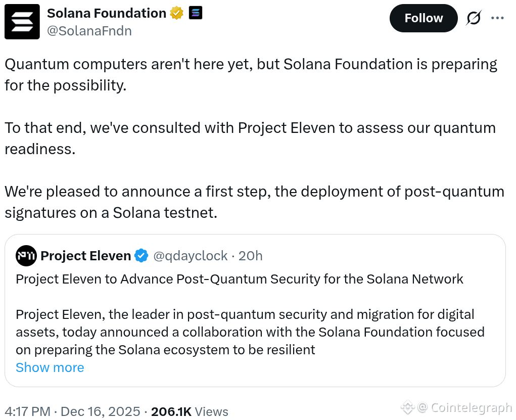Open the quoted post headline text
This screenshot has width=516, height=420.
[240, 279]
